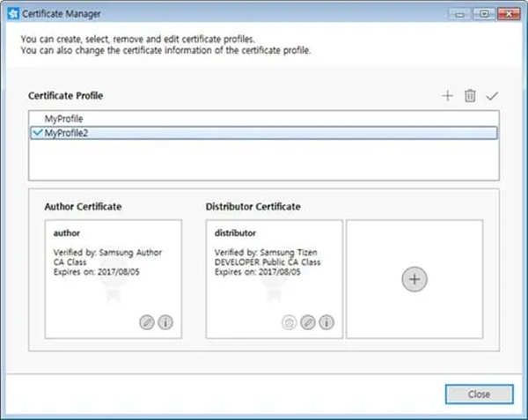Image resolution: width=528 pixels, height=420 pixels.
Task: Add a second distributor certificate
Action: tap(414, 279)
